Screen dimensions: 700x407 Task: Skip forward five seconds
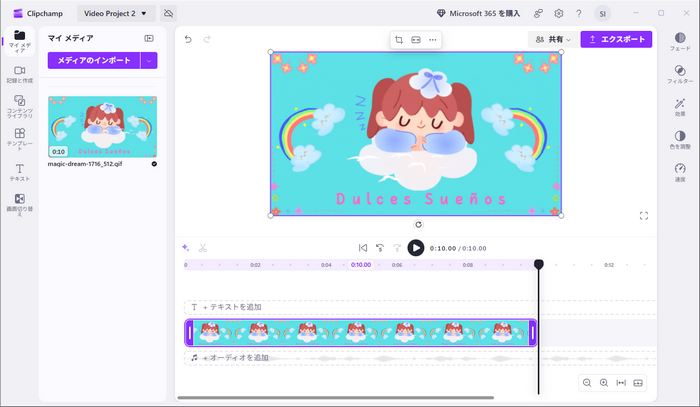(397, 248)
